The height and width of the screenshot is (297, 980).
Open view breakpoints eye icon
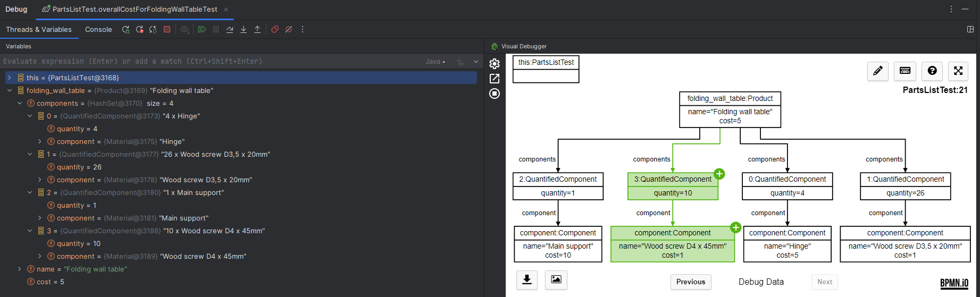(x=185, y=30)
